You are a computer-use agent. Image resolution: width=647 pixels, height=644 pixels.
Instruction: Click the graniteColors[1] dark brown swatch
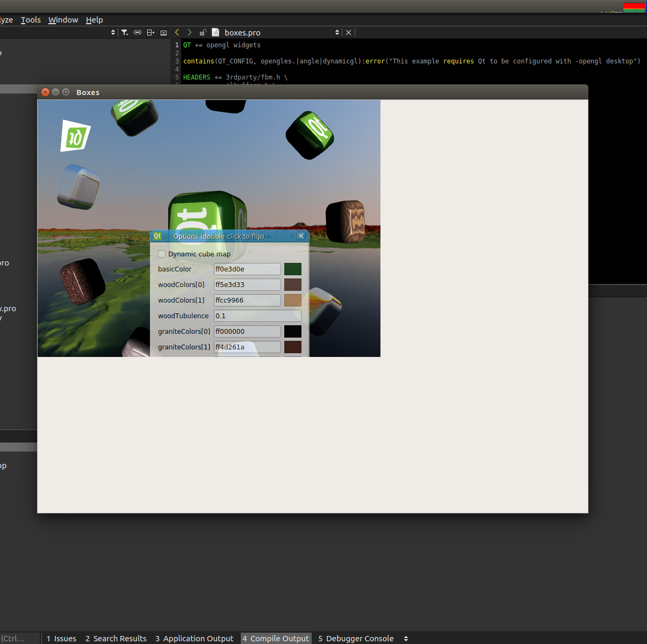click(x=293, y=347)
